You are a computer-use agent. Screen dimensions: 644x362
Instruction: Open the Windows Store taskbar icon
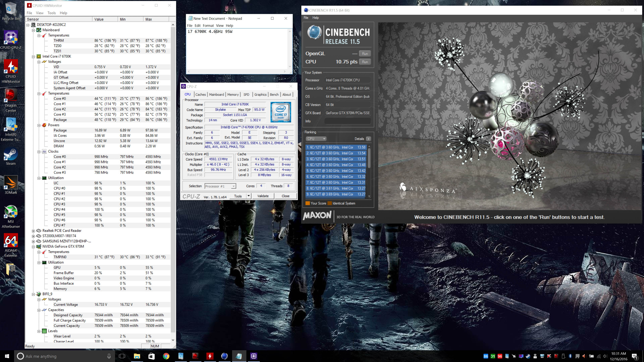click(151, 356)
